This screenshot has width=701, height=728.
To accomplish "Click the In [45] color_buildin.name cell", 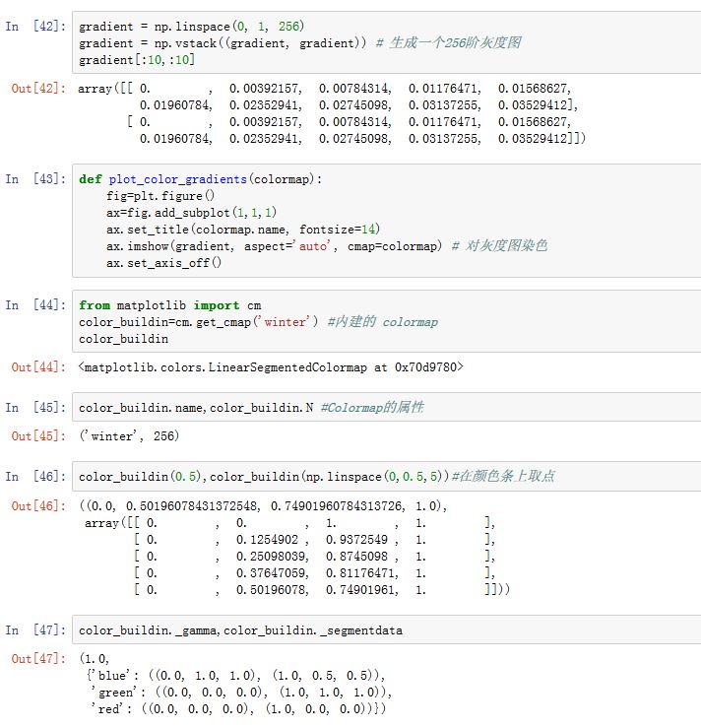I will pos(387,407).
